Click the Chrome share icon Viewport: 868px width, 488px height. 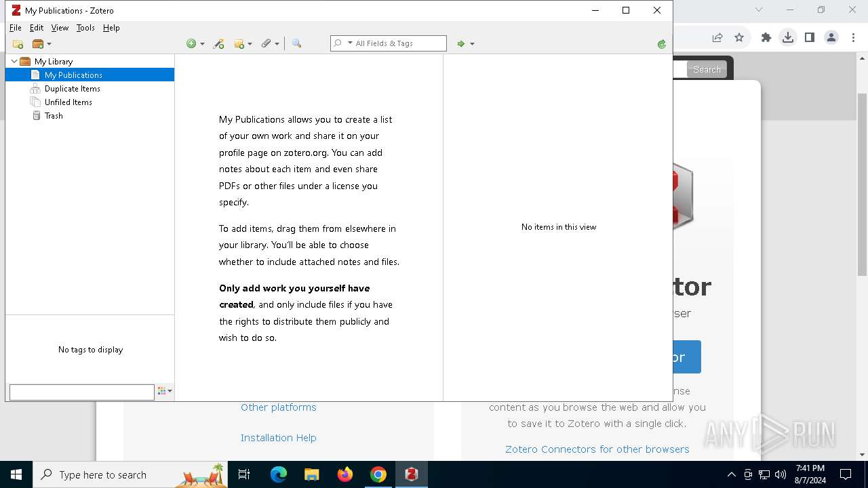(717, 38)
